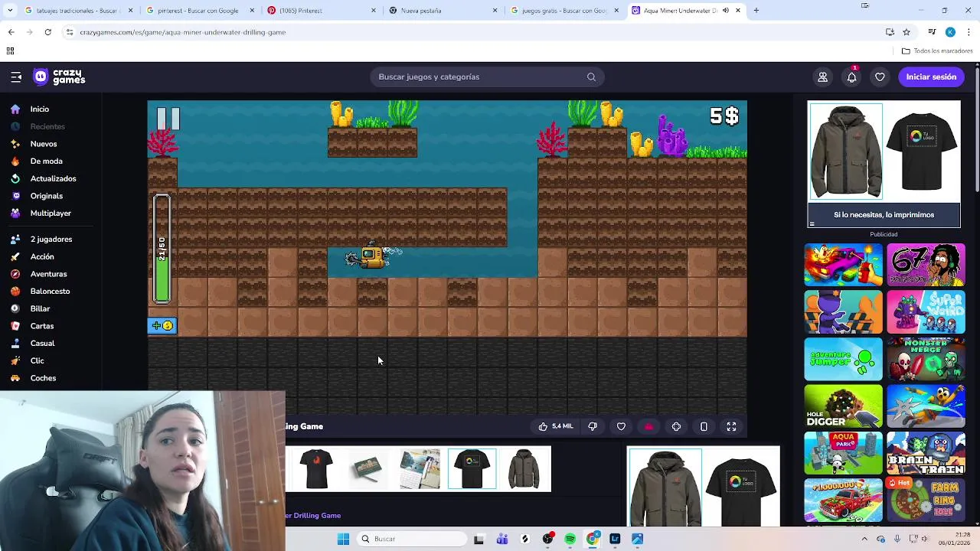Toggle mobile view icon below game
This screenshot has width=980, height=551.
click(x=704, y=426)
